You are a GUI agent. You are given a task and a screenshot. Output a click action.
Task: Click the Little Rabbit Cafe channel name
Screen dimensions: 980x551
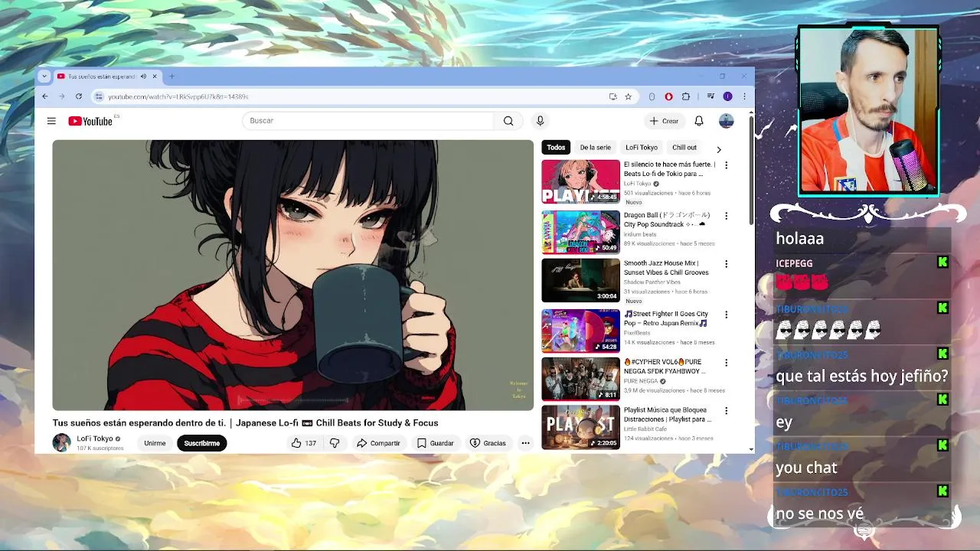point(645,429)
